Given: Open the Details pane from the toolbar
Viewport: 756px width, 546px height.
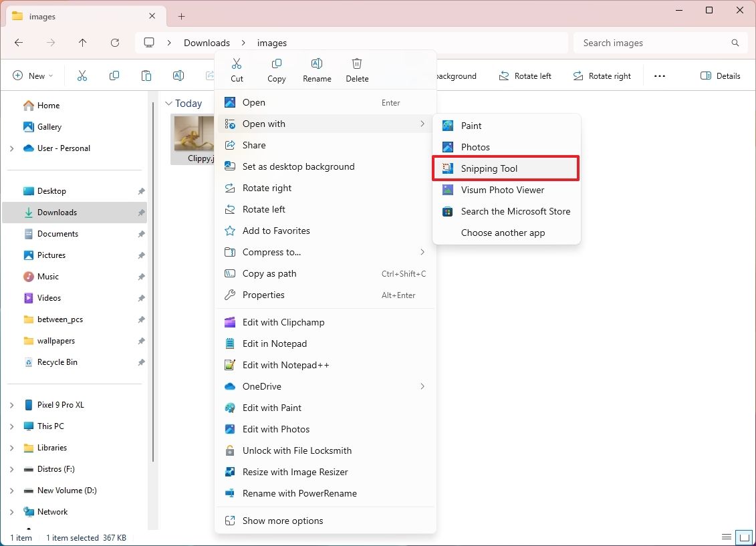Looking at the screenshot, I should 720,76.
